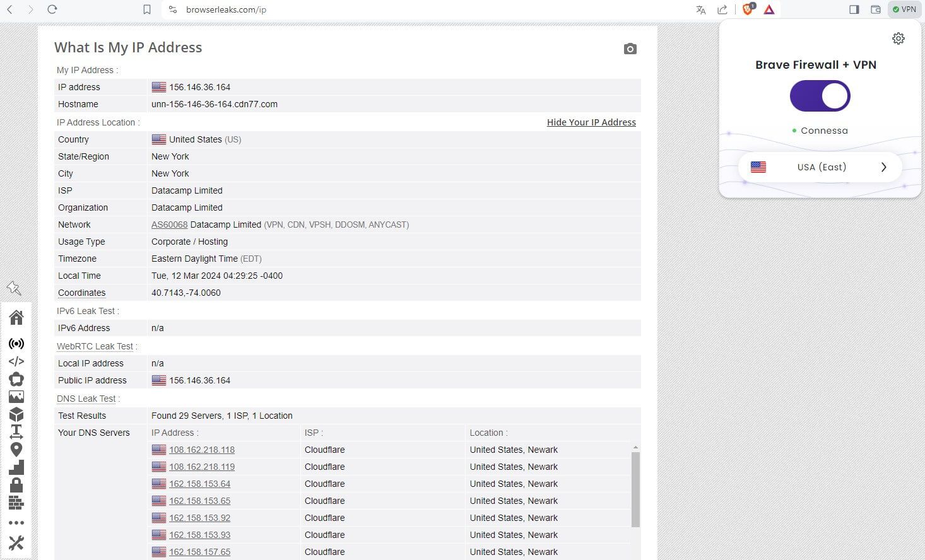Follow the Hide Your IP Address link
This screenshot has width=925, height=560.
(591, 122)
